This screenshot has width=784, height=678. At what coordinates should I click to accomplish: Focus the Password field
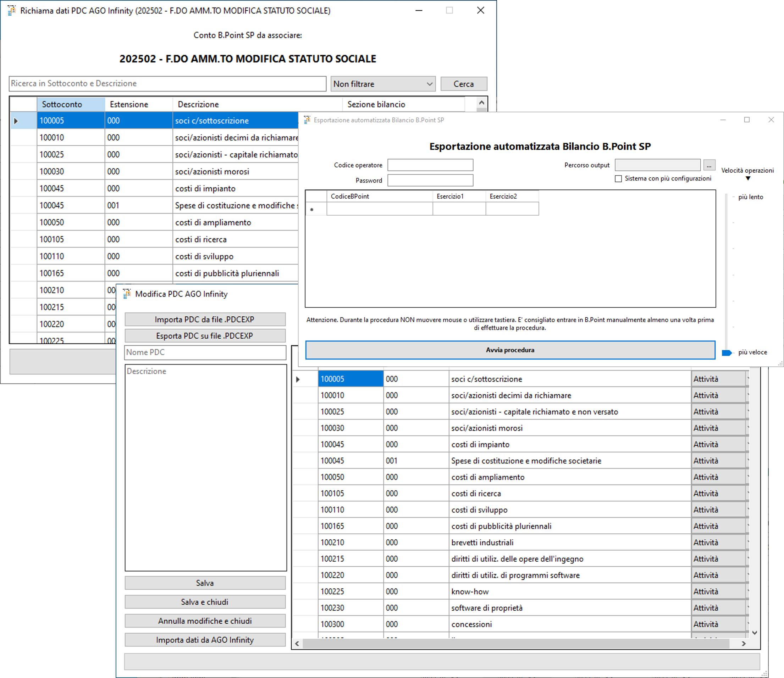click(430, 180)
